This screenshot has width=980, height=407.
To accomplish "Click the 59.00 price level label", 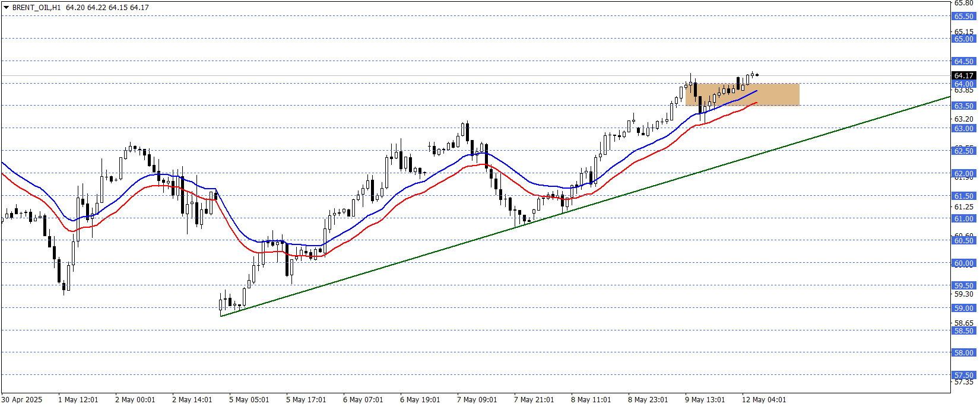I will 964,308.
